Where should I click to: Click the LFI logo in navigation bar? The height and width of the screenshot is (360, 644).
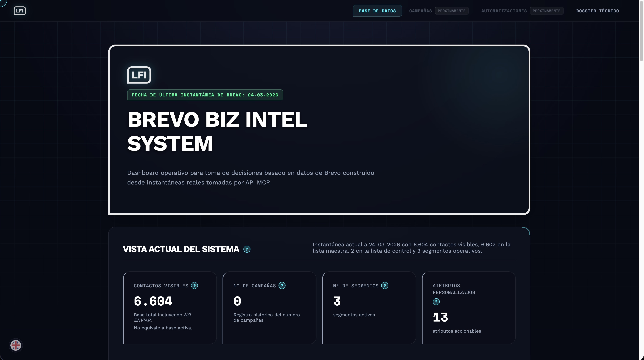tap(19, 11)
